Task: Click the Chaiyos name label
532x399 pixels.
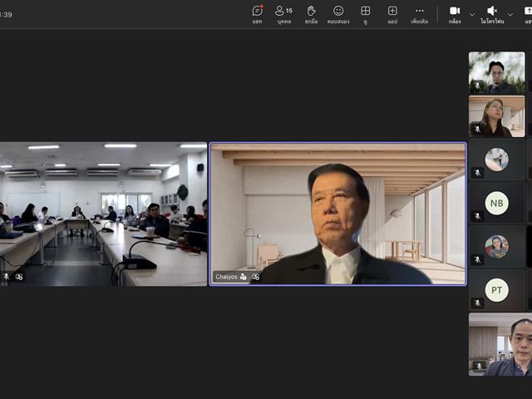Action: click(x=226, y=277)
